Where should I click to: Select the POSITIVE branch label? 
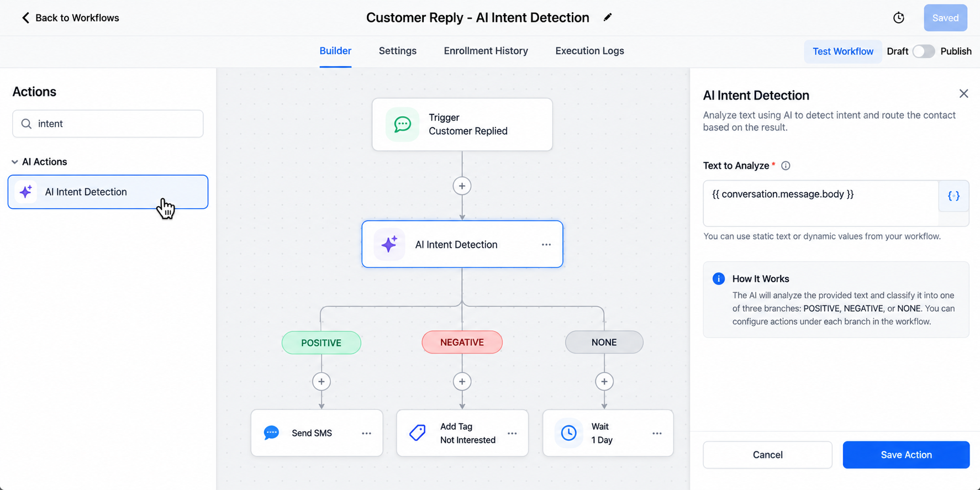tap(322, 343)
